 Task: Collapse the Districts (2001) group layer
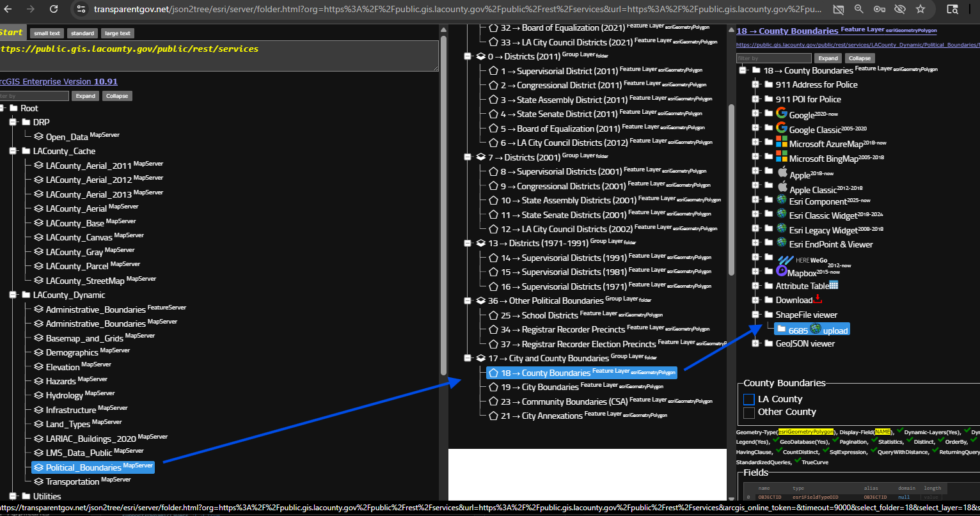[468, 157]
